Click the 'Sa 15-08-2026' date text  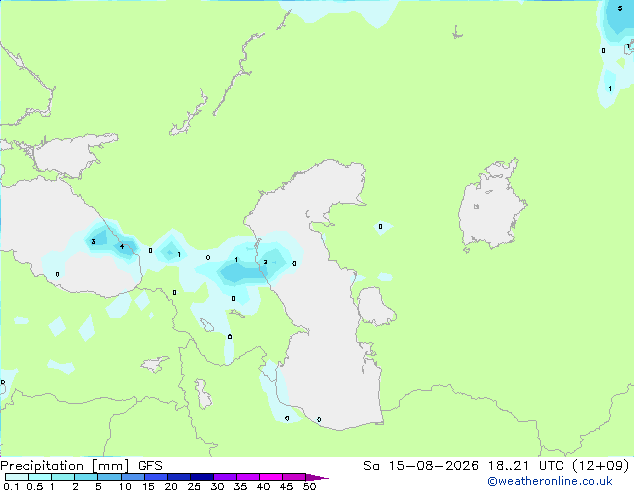pos(421,466)
